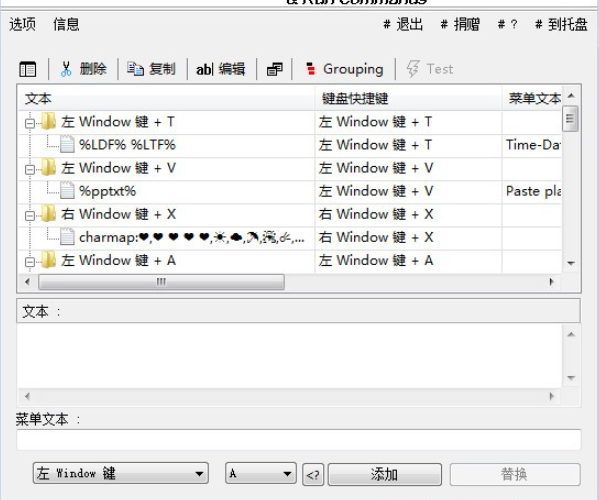Image resolution: width=599 pixels, height=500 pixels.
Task: Click the Grouping toolbar button
Action: (344, 69)
